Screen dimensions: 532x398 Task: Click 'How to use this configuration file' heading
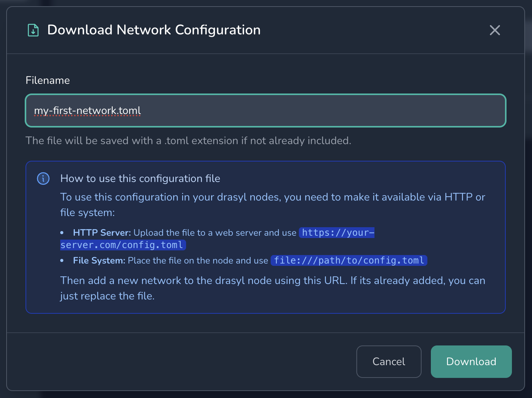(x=140, y=179)
